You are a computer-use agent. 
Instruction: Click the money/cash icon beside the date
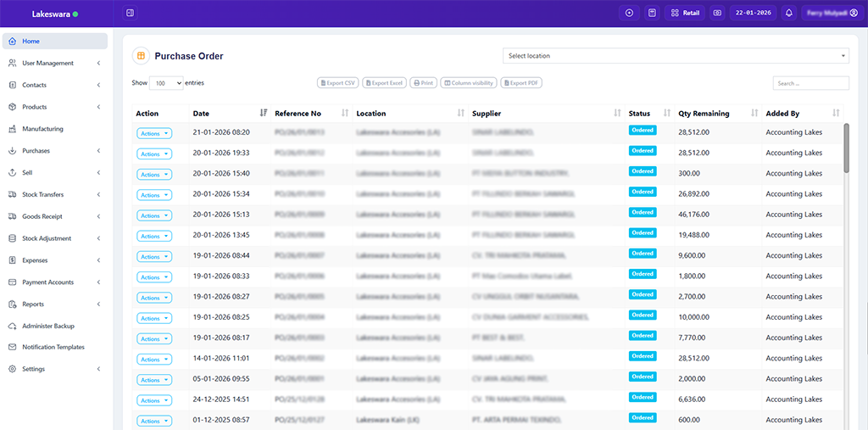point(717,13)
